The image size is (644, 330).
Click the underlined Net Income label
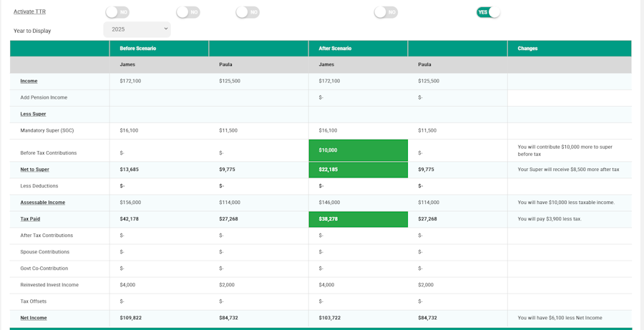coord(34,318)
